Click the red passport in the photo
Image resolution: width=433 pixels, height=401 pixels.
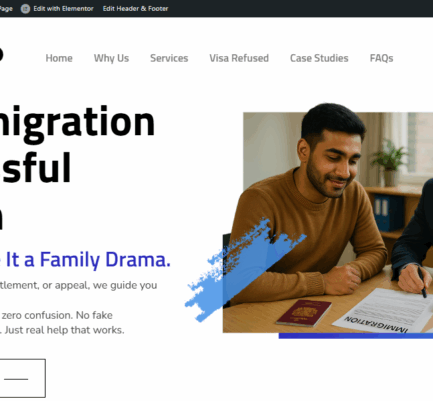[304, 313]
